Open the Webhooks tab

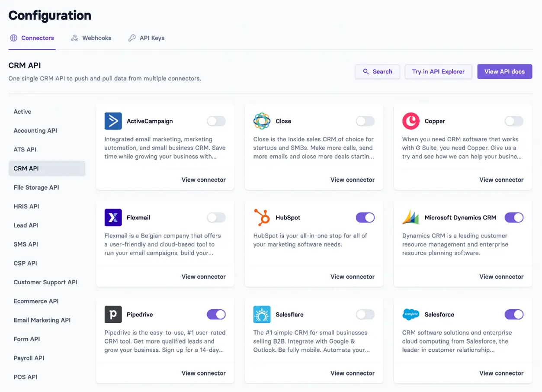click(x=91, y=38)
